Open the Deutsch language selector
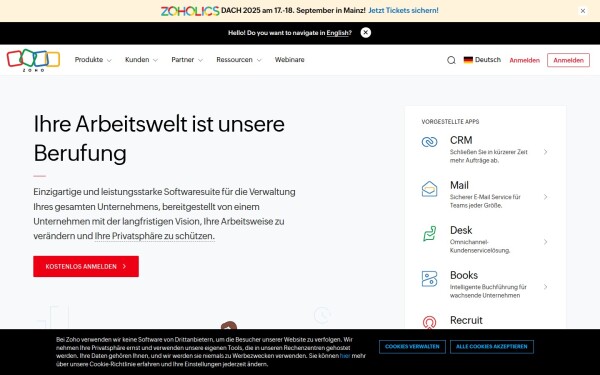 [482, 60]
